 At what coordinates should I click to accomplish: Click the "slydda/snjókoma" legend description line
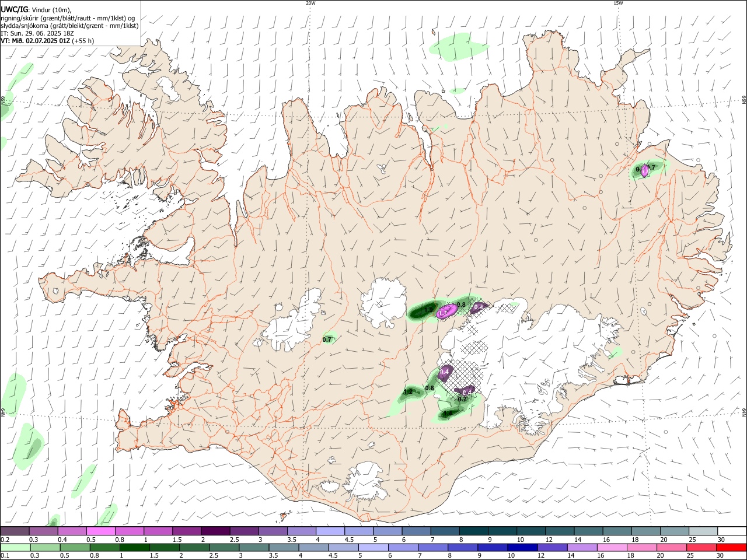69,26
